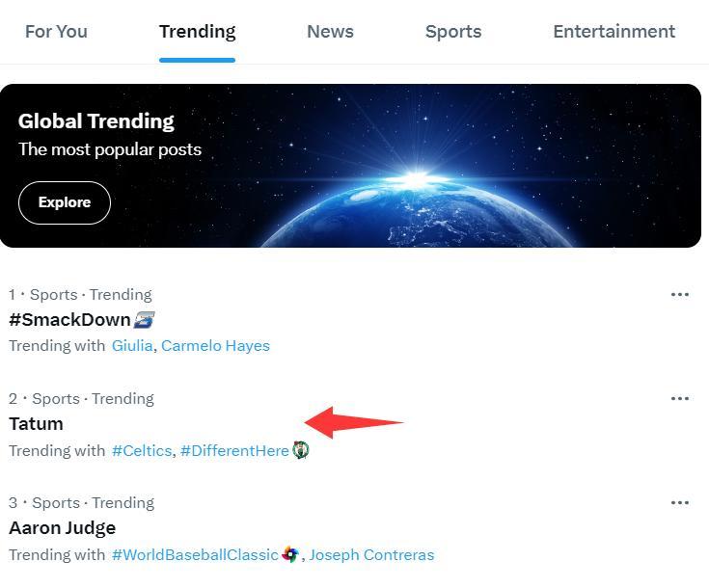The image size is (709, 588).
Task: Click the SmackDown logo emoji icon
Action: pos(145,320)
